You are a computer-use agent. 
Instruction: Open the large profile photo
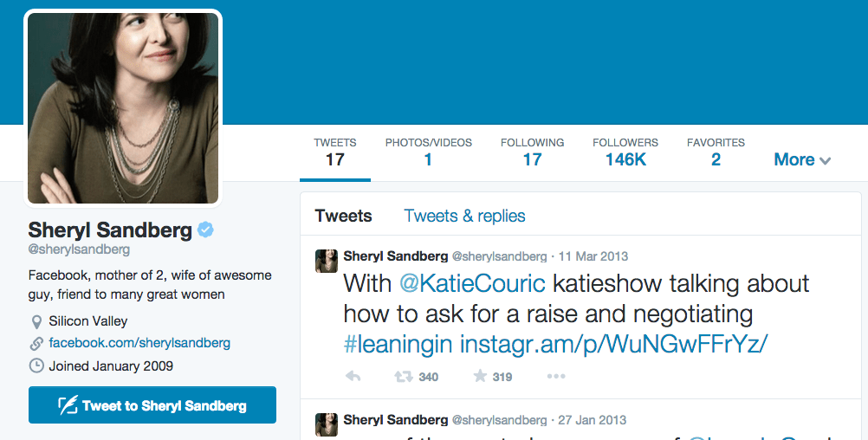click(123, 108)
